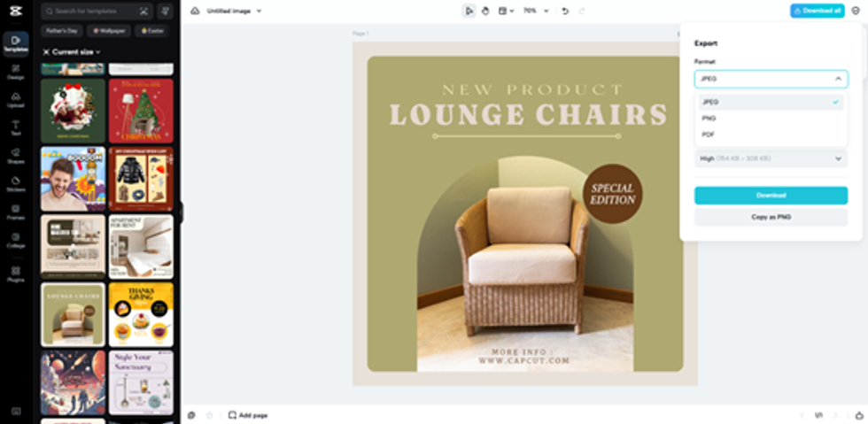Open the Collage panel

(x=15, y=239)
